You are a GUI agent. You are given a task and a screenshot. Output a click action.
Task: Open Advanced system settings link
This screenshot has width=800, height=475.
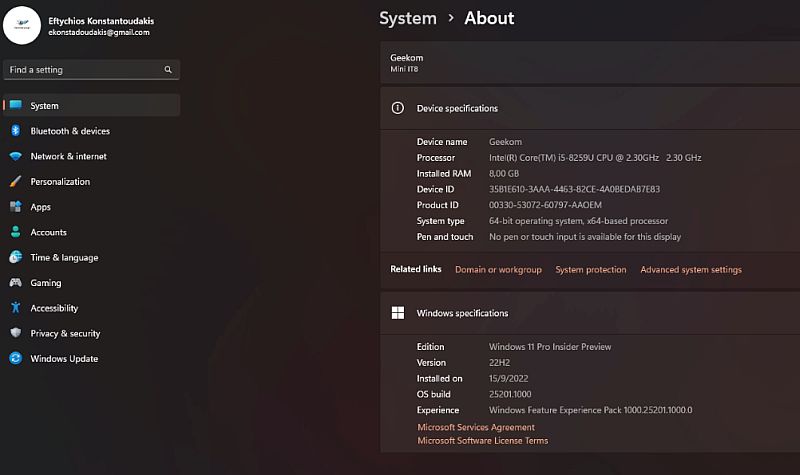(691, 269)
